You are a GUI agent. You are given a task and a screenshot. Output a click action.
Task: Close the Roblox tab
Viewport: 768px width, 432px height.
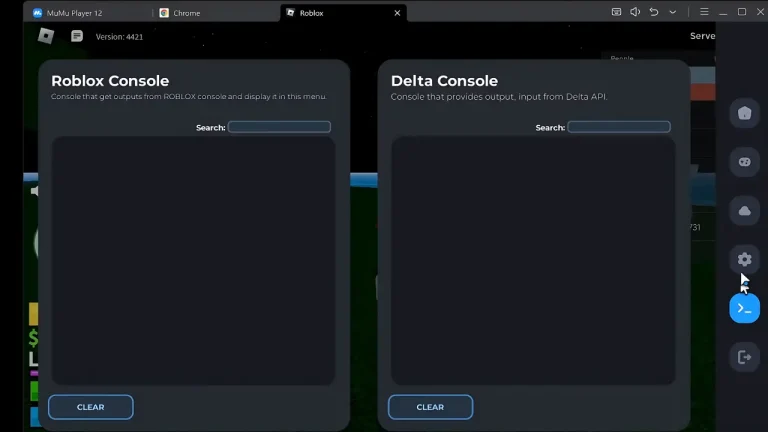point(397,13)
